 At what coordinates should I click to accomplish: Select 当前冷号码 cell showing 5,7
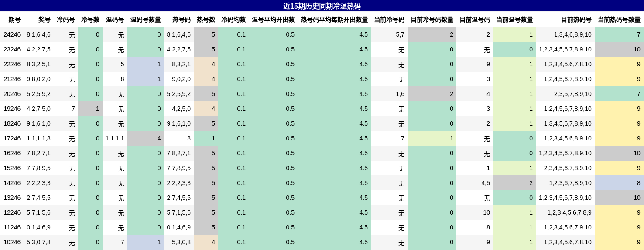(x=400, y=34)
